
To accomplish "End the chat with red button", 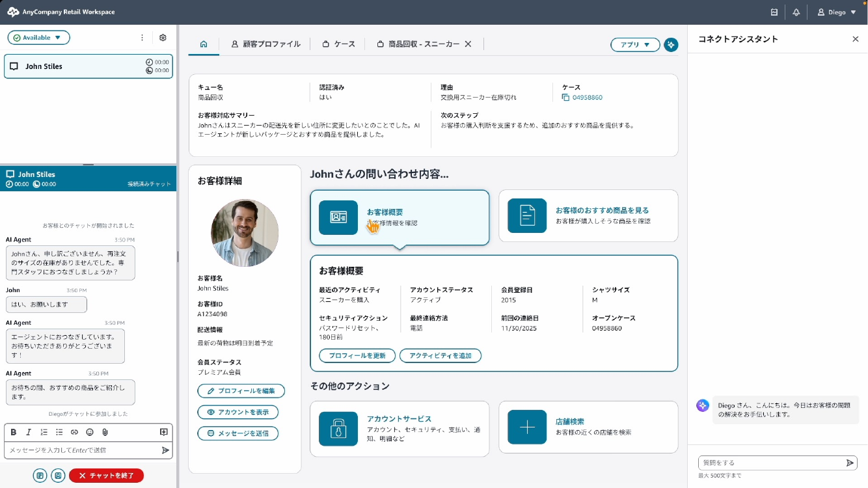I will coord(106,476).
